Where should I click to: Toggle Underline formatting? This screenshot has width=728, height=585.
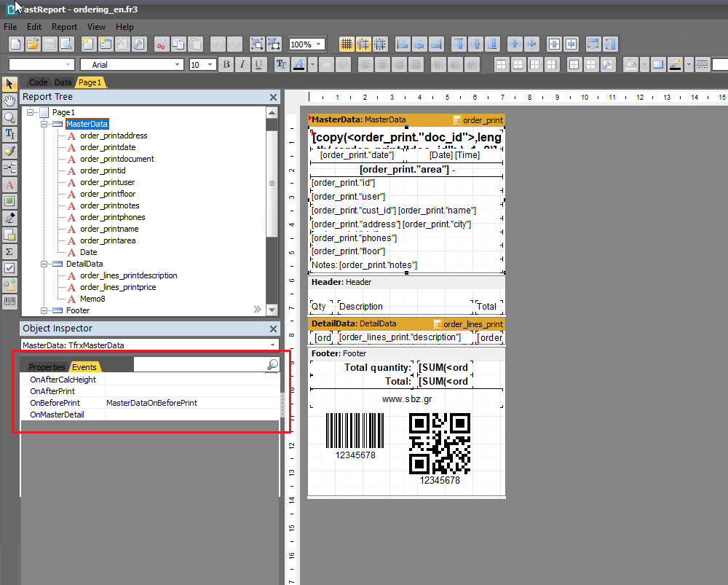point(258,65)
